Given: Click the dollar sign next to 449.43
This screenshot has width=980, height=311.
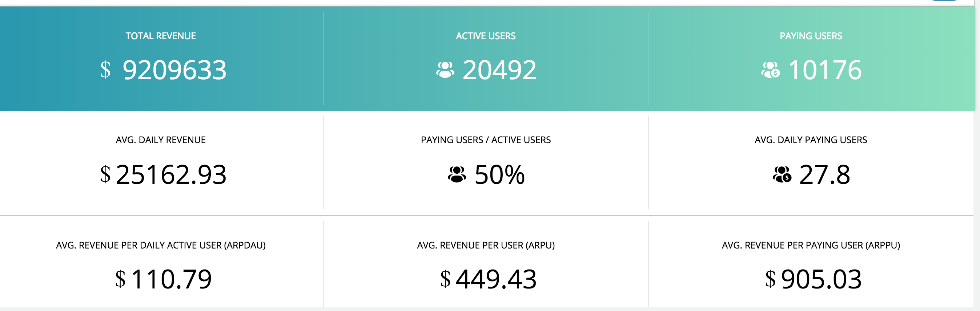Looking at the screenshot, I should [x=445, y=279].
